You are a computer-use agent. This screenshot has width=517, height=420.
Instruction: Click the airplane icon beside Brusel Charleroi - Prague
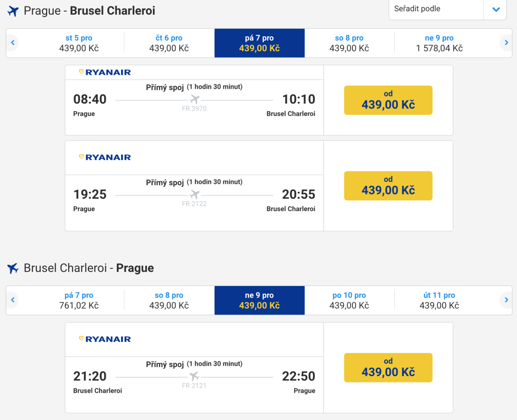[x=13, y=268]
